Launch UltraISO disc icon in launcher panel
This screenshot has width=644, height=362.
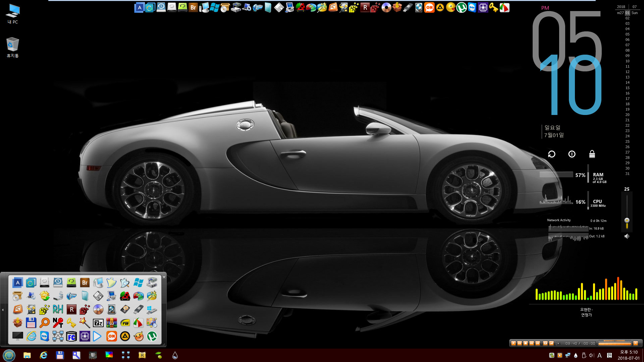(98, 309)
